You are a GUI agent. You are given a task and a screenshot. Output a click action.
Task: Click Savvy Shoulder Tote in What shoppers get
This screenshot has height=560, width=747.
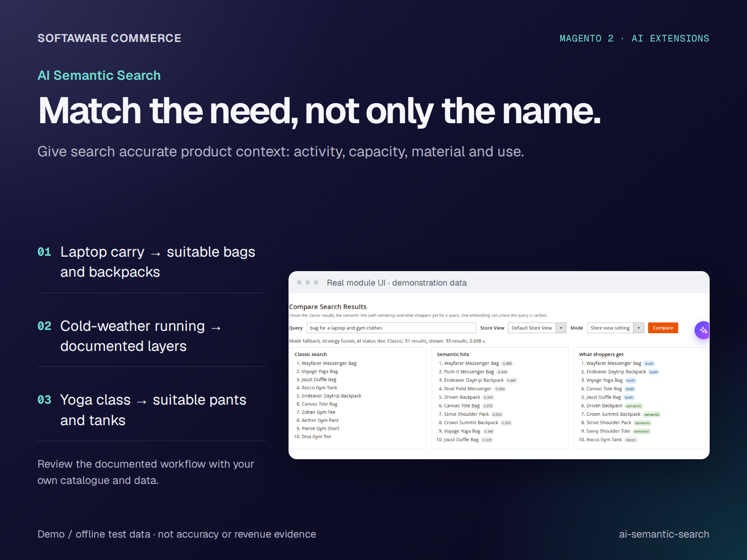coord(608,431)
